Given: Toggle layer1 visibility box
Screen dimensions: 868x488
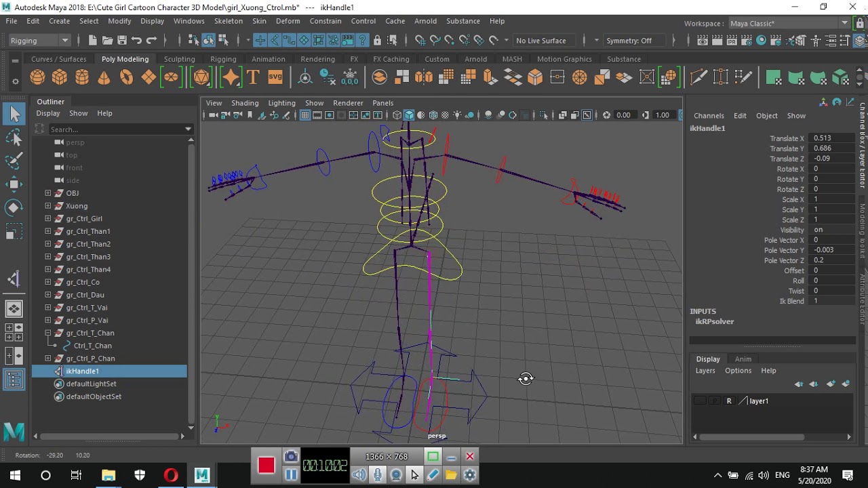Looking at the screenshot, I should point(700,401).
